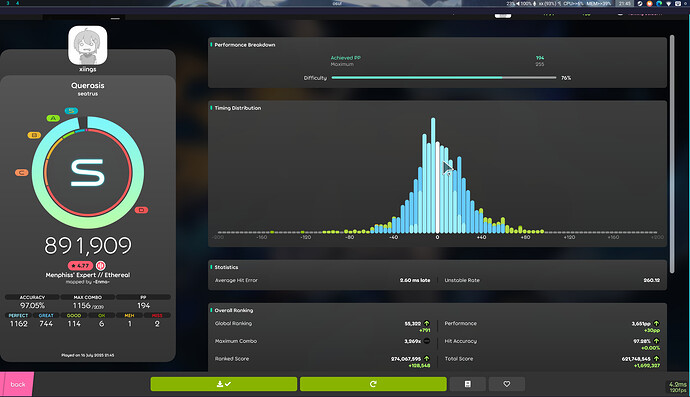Click the Maximum Combo unchanged indicator
This screenshot has height=397, width=690.
coord(426,341)
